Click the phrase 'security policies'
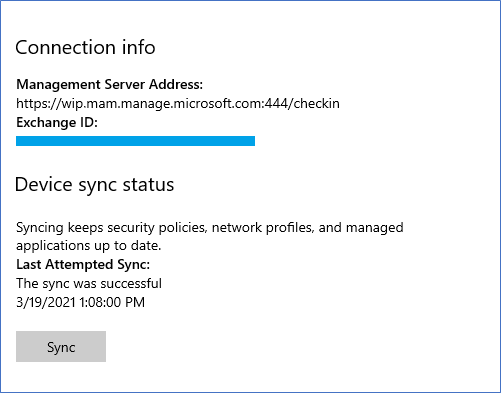The height and width of the screenshot is (393, 501). (x=157, y=228)
